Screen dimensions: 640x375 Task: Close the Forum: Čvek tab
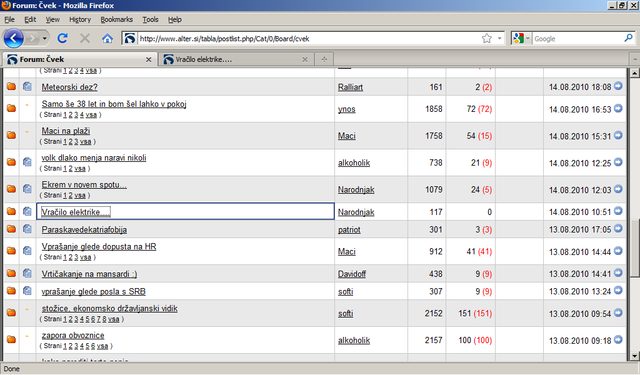coord(149,60)
